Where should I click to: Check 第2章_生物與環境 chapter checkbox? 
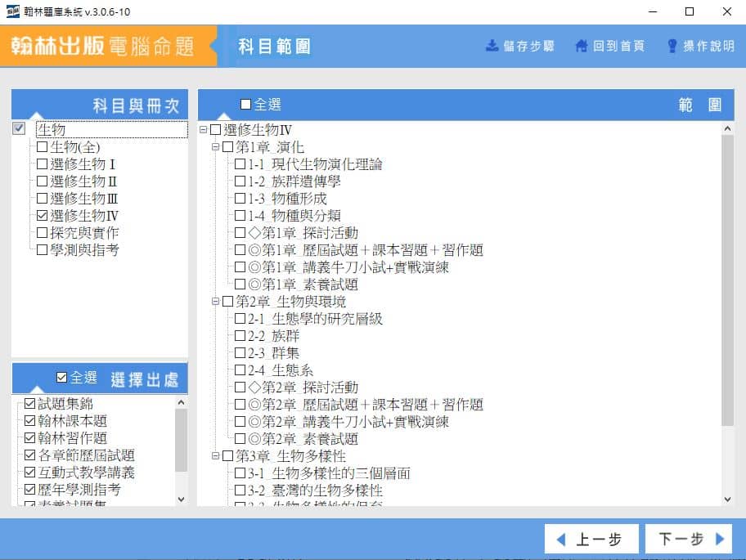pos(228,302)
